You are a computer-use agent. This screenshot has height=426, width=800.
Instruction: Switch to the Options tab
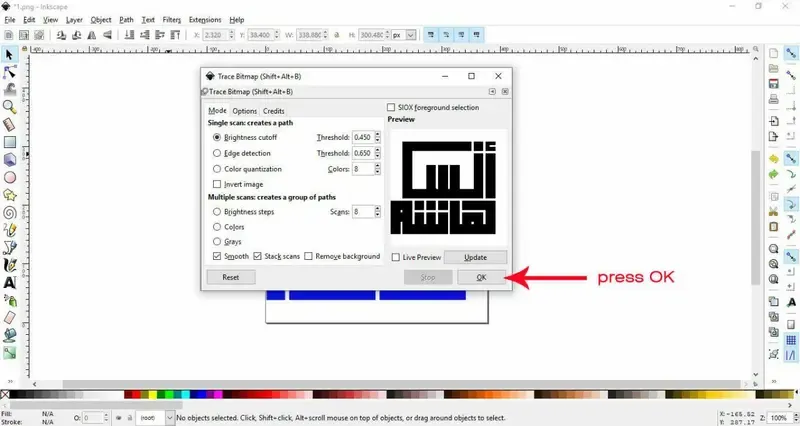(244, 111)
